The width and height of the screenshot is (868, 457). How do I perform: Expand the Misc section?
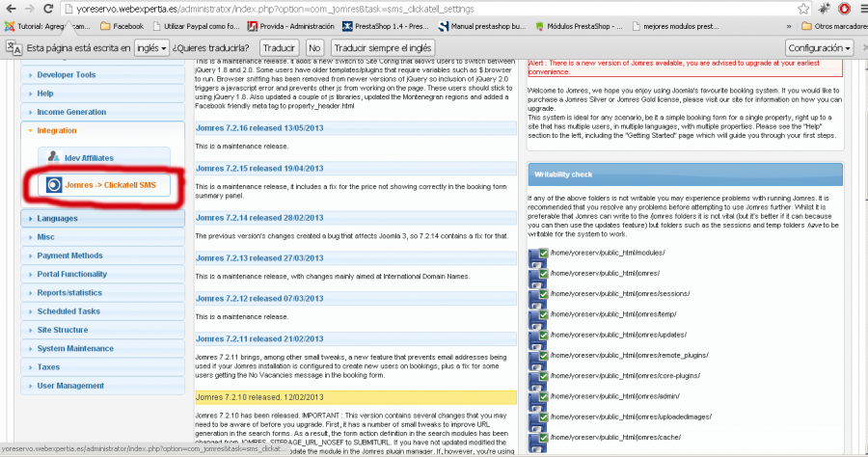coord(102,237)
